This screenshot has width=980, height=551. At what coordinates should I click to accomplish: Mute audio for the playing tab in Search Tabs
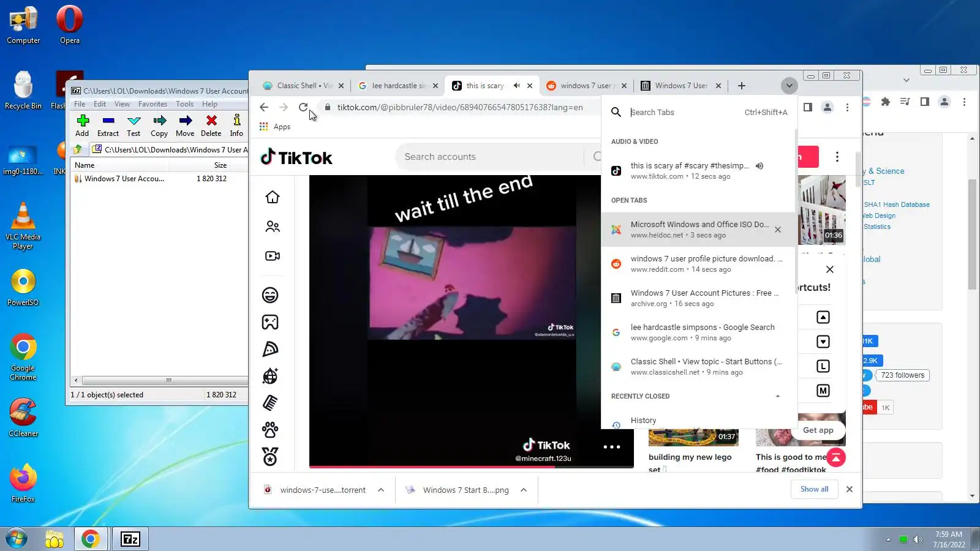[759, 166]
